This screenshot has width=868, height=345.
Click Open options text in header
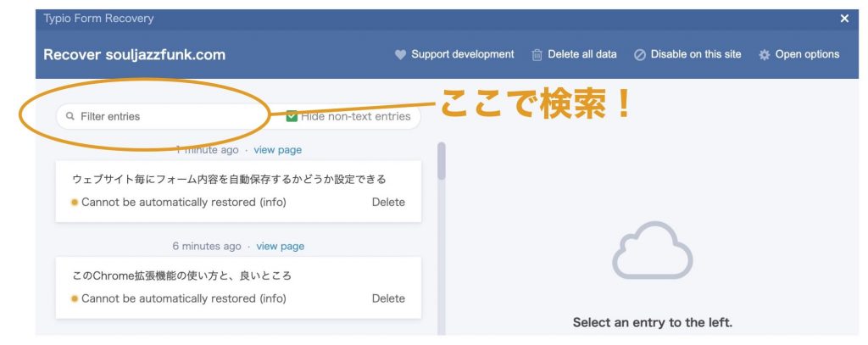point(807,54)
